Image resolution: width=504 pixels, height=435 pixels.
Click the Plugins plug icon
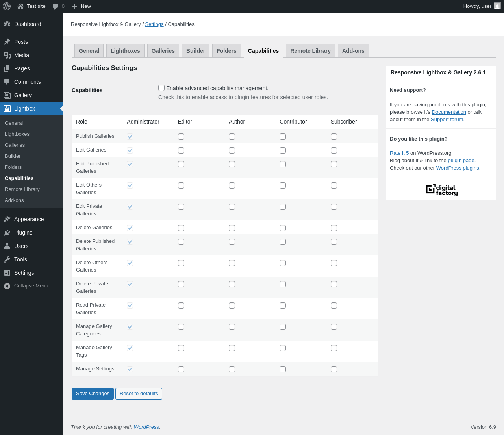click(x=7, y=233)
